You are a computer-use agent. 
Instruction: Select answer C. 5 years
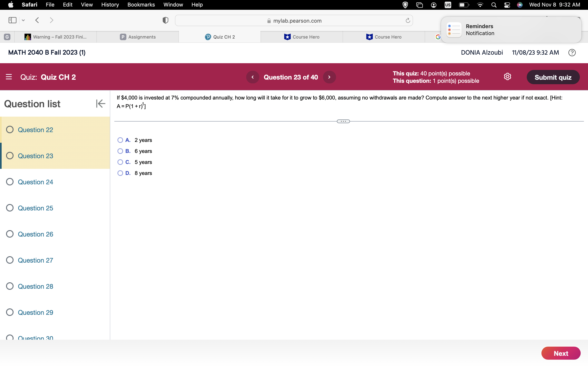(120, 162)
